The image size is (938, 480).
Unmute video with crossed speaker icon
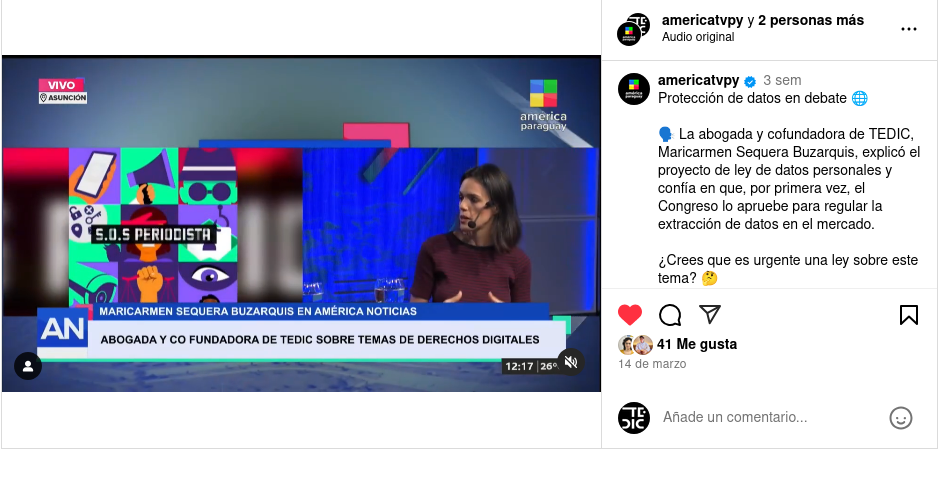pos(571,362)
